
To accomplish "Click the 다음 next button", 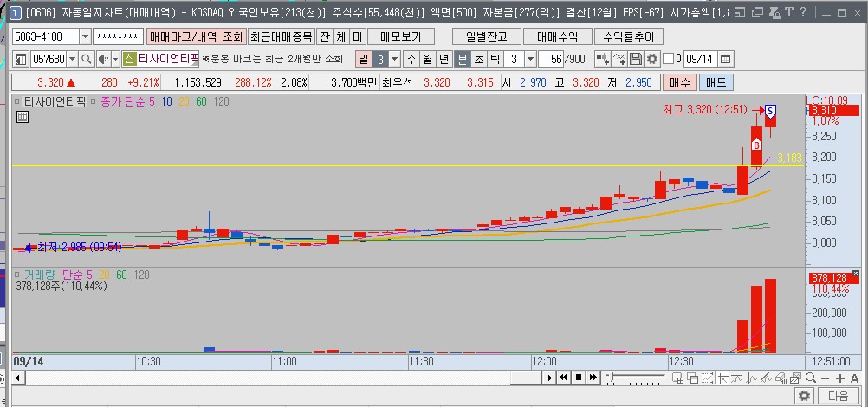I will [839, 396].
